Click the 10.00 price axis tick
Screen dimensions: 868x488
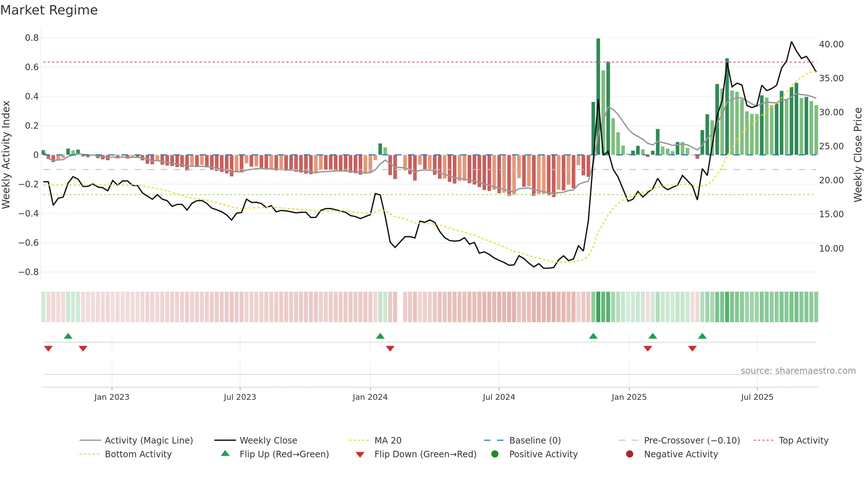pyautogui.click(x=831, y=248)
